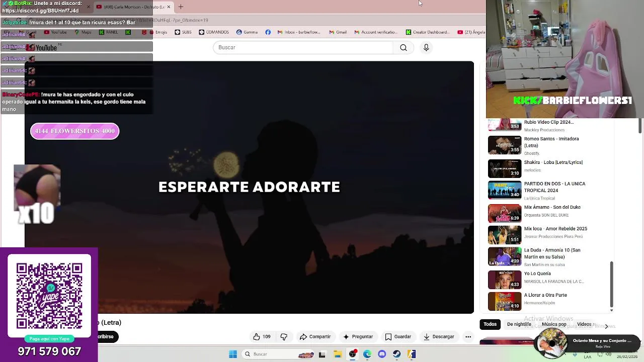The image size is (644, 362).
Task: Click the A Llorar a Otra Parte title
Action: click(545, 295)
